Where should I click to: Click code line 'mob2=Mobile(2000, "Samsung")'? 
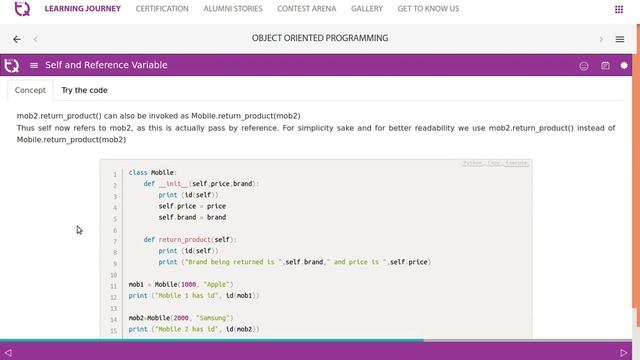tap(181, 318)
